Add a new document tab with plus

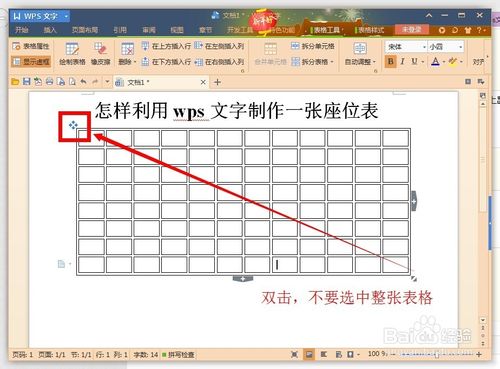coord(217,82)
